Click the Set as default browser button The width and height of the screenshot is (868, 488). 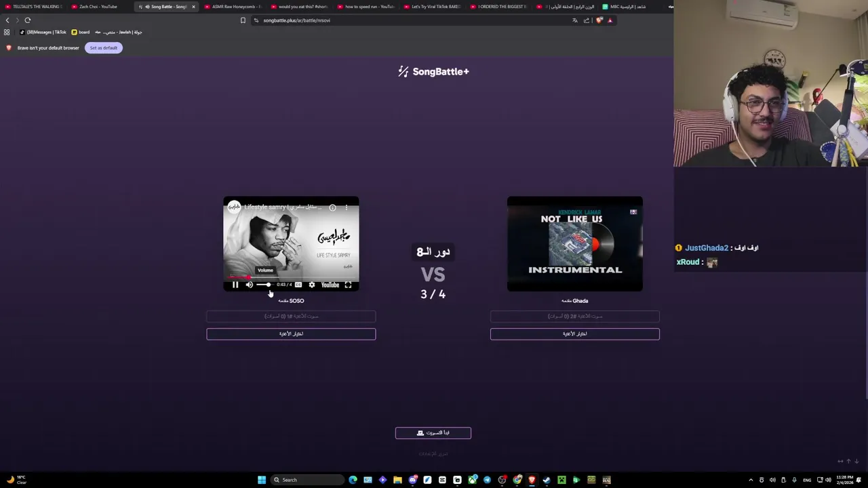(104, 47)
